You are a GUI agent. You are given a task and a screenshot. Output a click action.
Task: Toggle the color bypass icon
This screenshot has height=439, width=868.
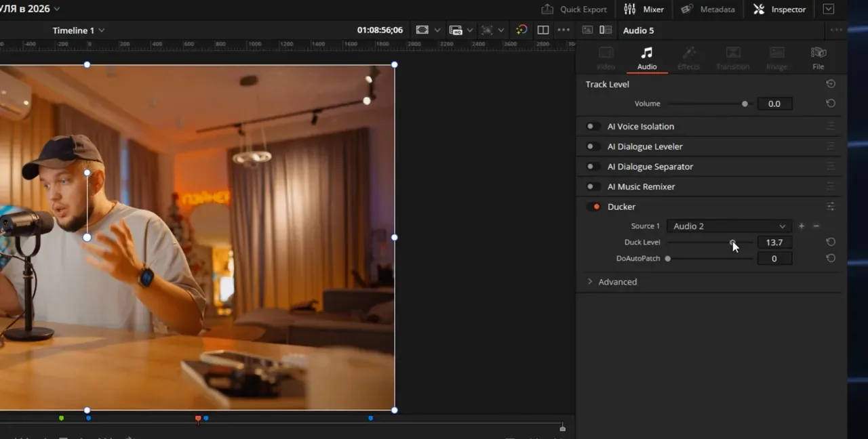(x=521, y=30)
